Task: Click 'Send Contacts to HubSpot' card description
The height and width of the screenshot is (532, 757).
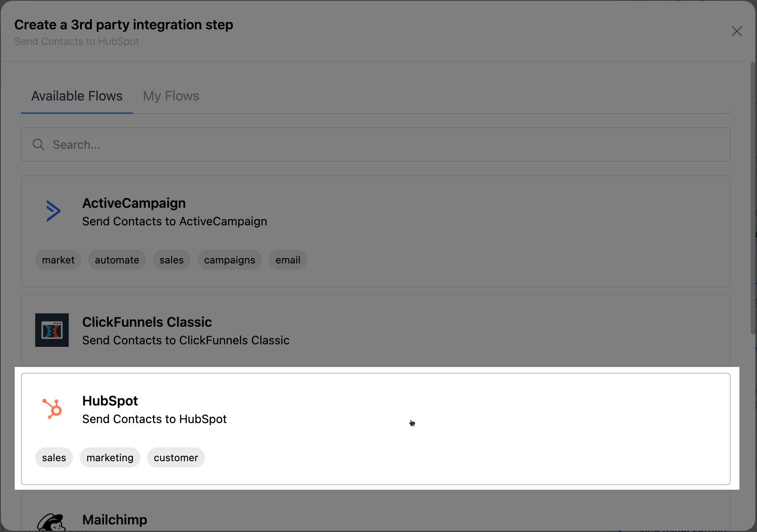Action: point(155,419)
